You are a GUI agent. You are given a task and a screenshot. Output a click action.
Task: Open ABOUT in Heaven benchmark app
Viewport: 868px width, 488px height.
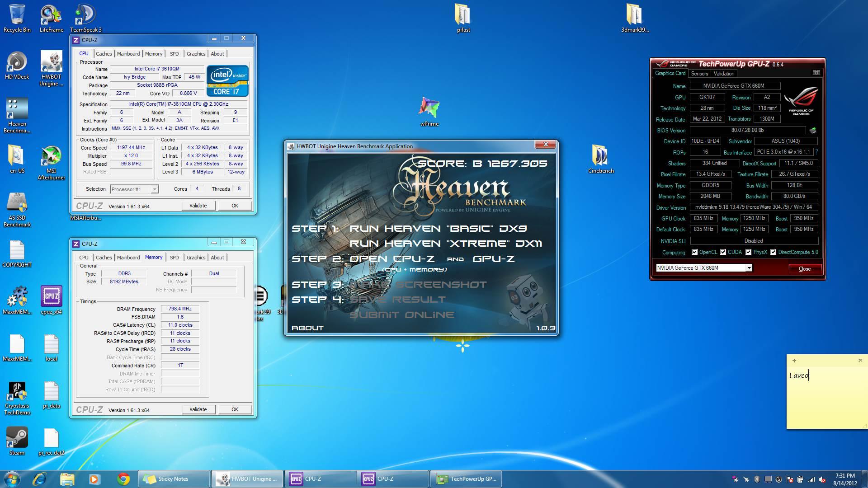click(307, 328)
